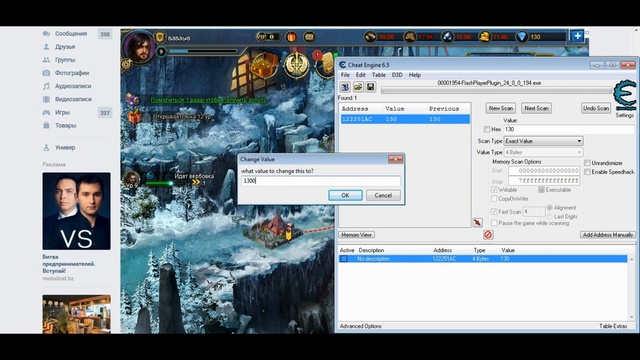Open Видеозаписи in the VK sidebar
This screenshot has width=640, height=360.
click(x=73, y=99)
